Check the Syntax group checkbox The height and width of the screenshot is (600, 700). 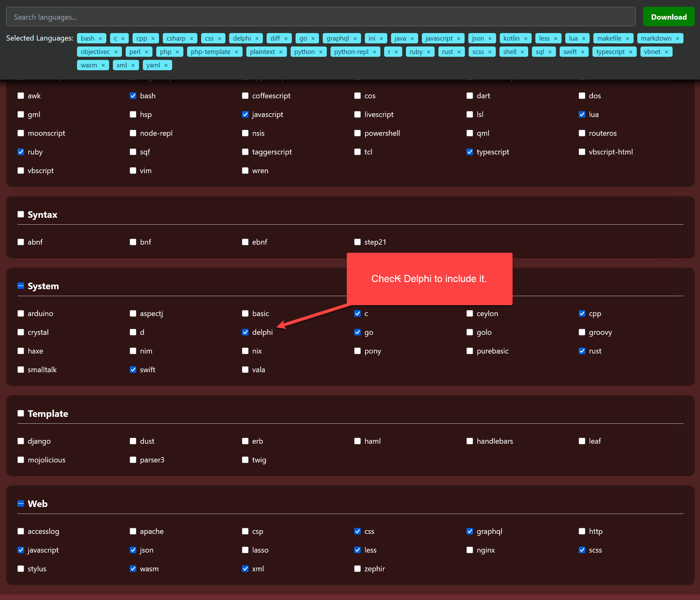click(21, 214)
